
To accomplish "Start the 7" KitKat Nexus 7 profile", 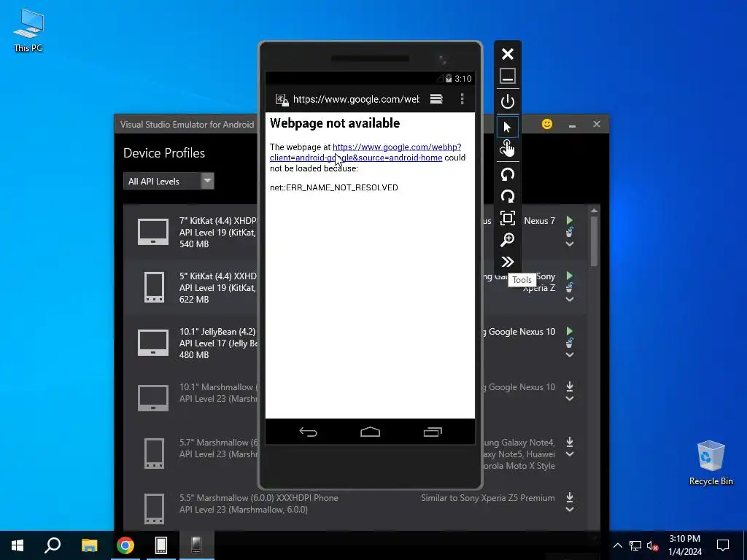I will [569, 220].
